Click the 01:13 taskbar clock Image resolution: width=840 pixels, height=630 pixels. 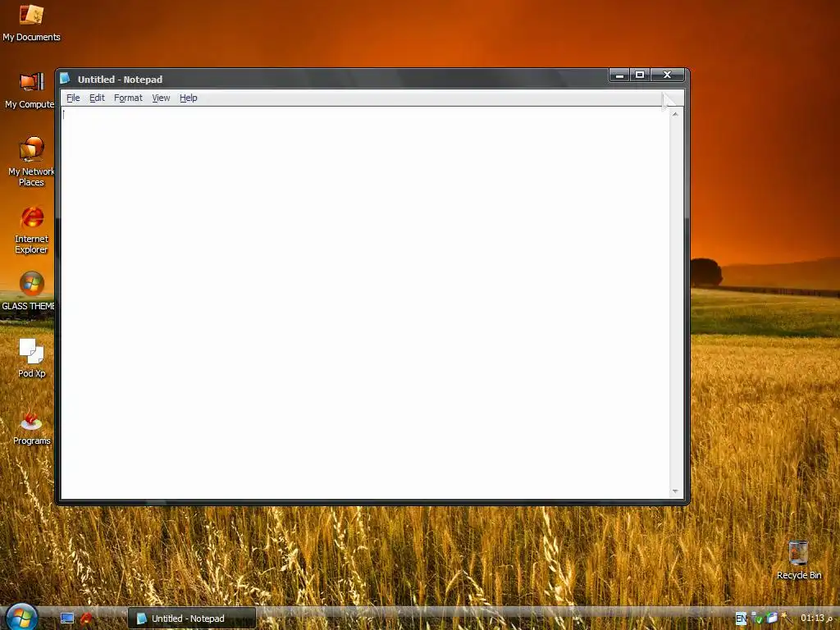tap(816, 618)
